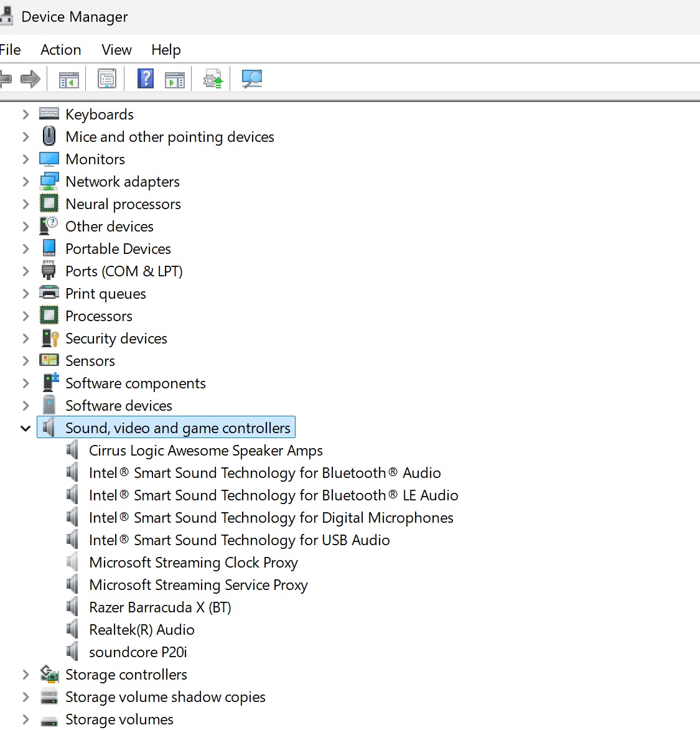Select the Portable Devices label
Viewport: 700px width, 730px height.
pyautogui.click(x=118, y=248)
